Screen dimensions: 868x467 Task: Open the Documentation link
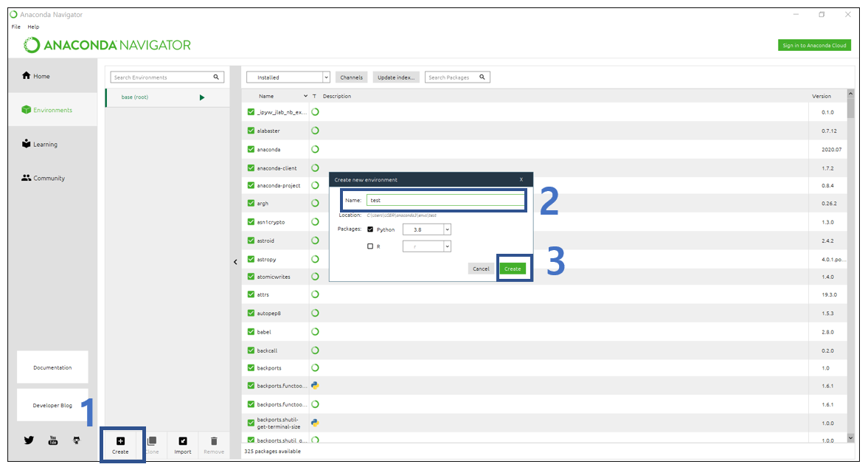click(52, 367)
